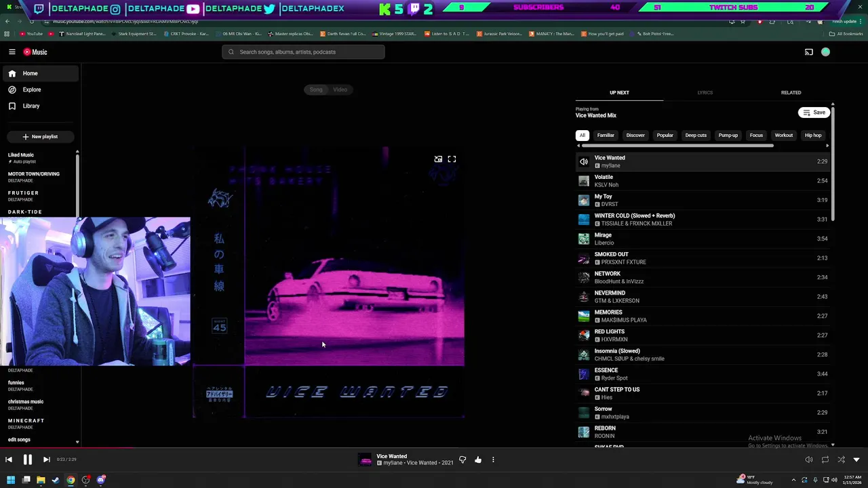Like the song Vice Wanted
This screenshot has width=868, height=488.
click(478, 460)
